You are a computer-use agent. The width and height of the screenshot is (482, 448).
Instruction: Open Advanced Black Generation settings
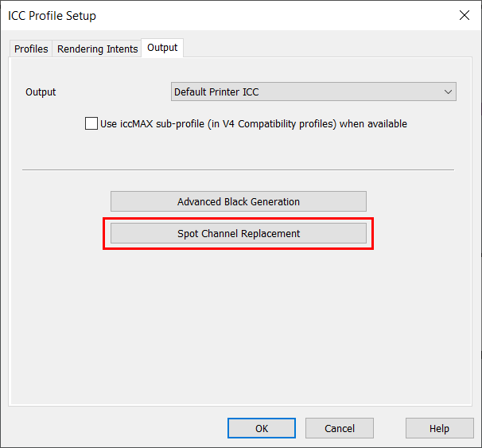click(239, 201)
